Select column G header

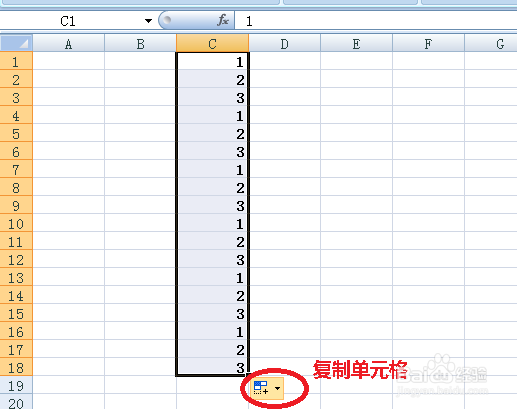pyautogui.click(x=491, y=44)
